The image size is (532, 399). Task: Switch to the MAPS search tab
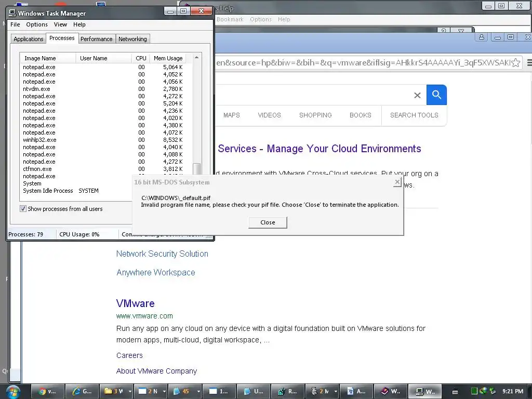pyautogui.click(x=231, y=115)
